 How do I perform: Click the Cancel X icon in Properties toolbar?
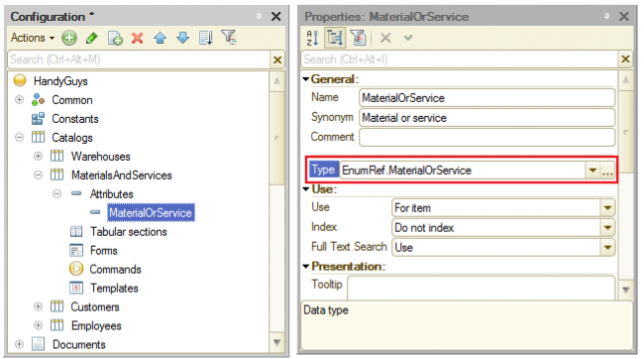coord(385,39)
